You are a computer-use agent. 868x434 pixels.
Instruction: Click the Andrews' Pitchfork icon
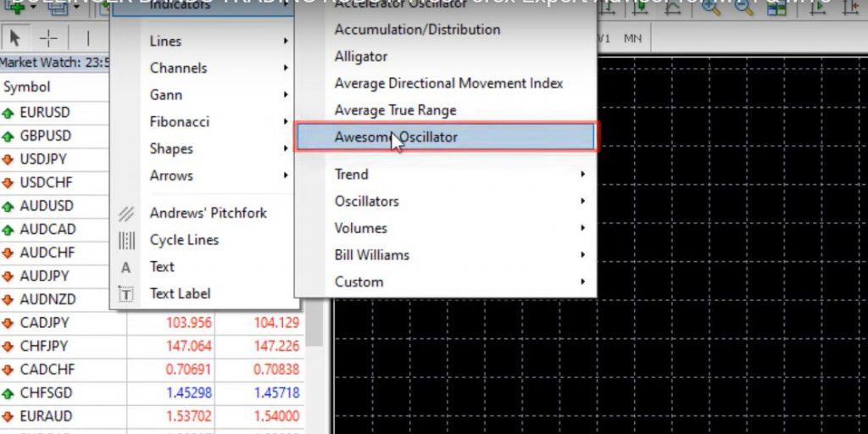(126, 214)
